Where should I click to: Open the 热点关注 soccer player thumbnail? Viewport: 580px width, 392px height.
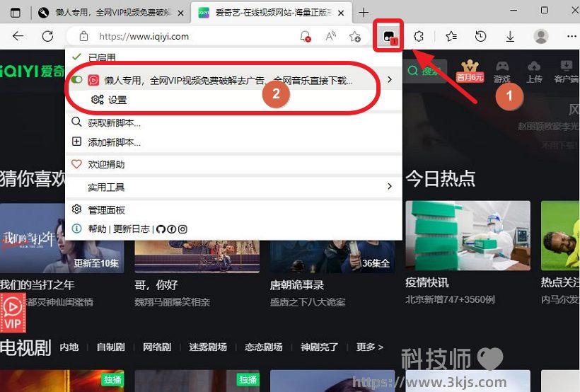click(x=560, y=236)
